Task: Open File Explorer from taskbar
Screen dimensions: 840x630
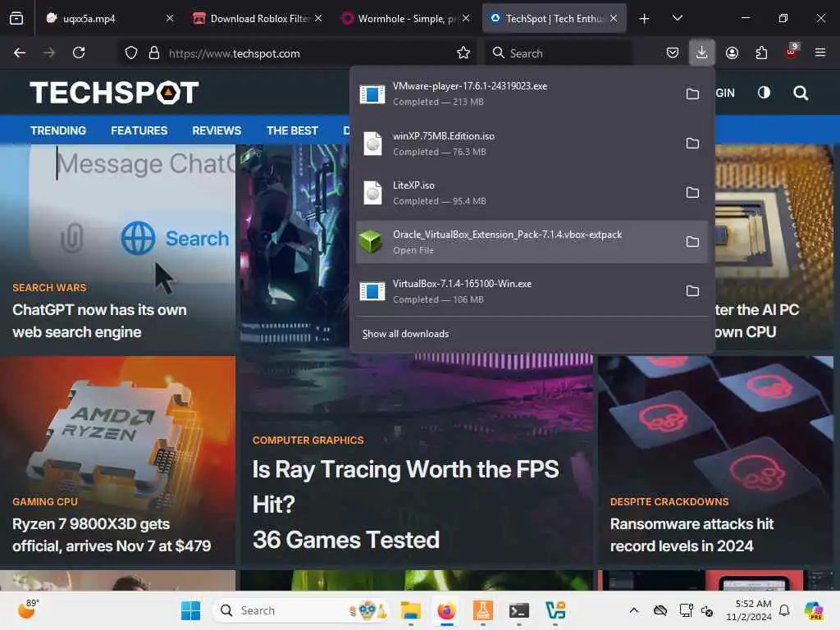Action: [x=410, y=610]
